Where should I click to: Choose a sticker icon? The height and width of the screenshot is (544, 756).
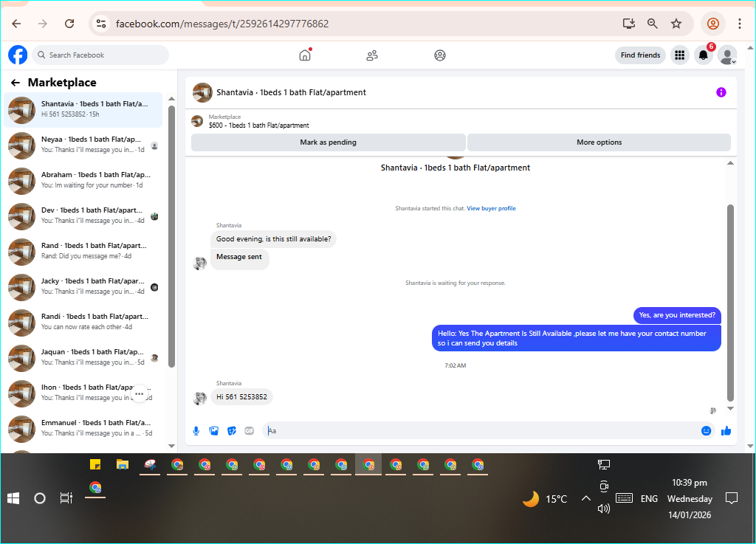click(232, 431)
